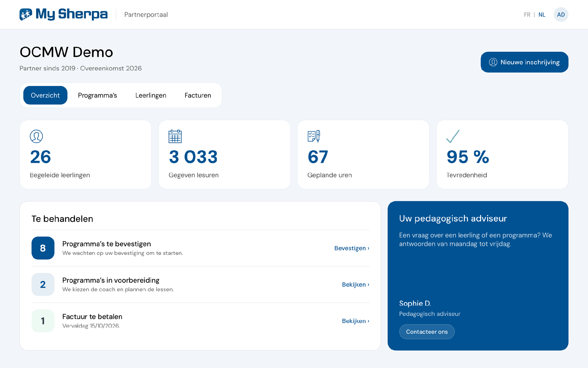Viewport: 588px width, 368px height.
Task: Click the checkmark icon for Tevredenheid
Action: (x=453, y=136)
